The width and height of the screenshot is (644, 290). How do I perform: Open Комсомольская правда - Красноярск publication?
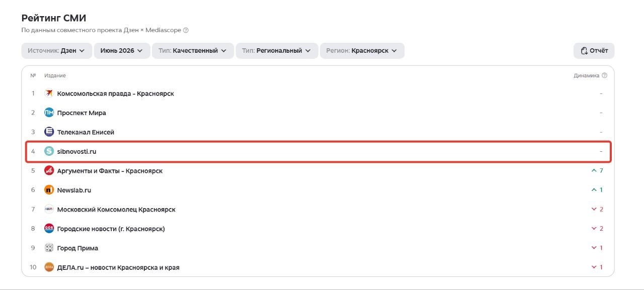(116, 93)
